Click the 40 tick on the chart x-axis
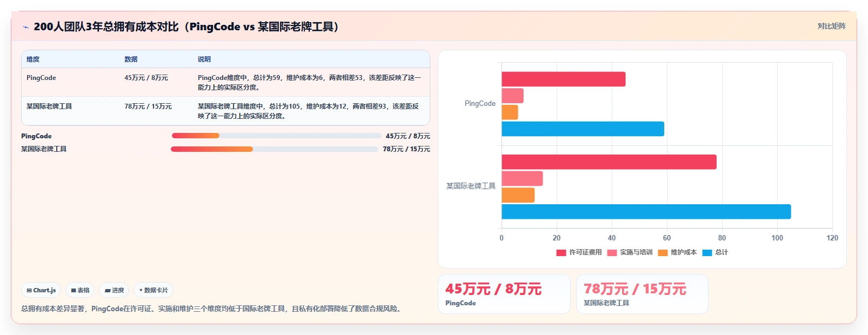This screenshot has height=335, width=868. 612,238
